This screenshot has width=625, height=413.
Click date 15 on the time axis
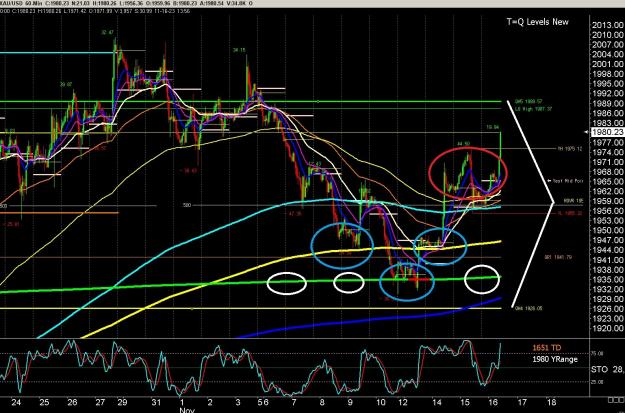pos(465,402)
